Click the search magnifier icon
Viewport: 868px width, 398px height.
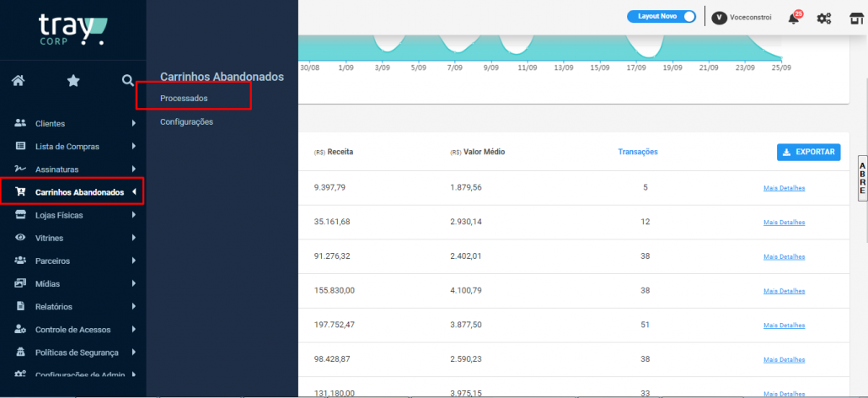[127, 81]
